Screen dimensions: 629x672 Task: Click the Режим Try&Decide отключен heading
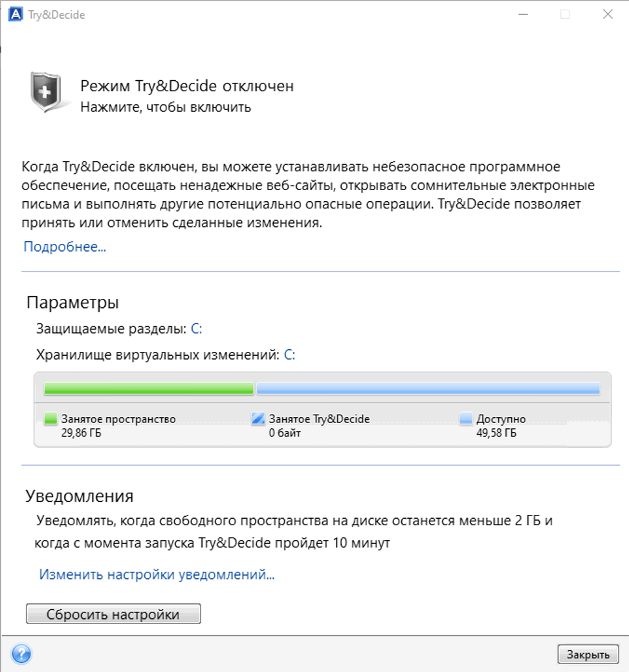point(187,86)
